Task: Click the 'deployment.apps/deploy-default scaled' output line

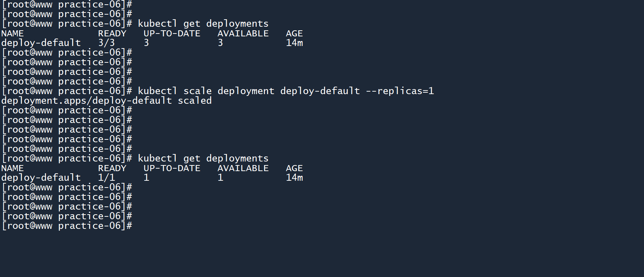Action: (106, 101)
